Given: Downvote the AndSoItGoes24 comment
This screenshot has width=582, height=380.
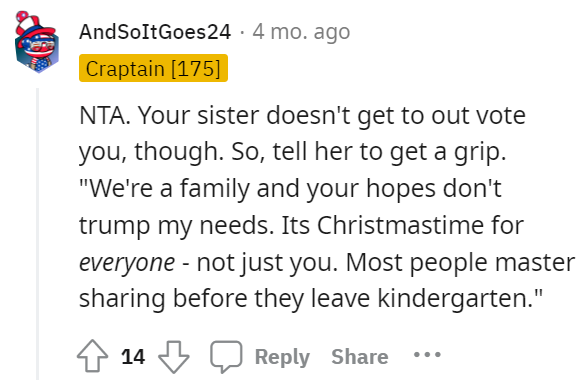Looking at the screenshot, I should [x=174, y=356].
